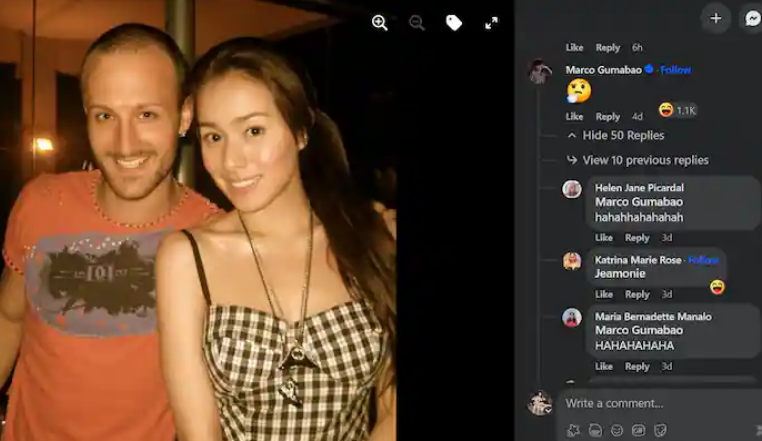762x441 pixels.
Task: Follow Marco Gumabao
Action: [x=675, y=70]
